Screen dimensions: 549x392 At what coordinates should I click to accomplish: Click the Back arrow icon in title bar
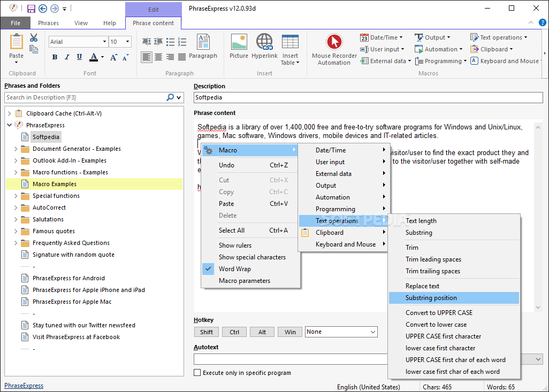(x=43, y=9)
